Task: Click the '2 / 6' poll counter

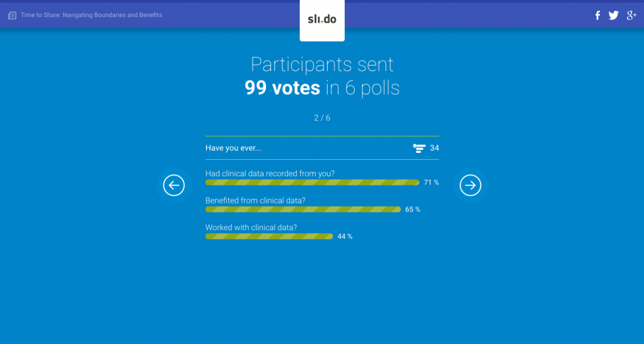Action: (322, 118)
